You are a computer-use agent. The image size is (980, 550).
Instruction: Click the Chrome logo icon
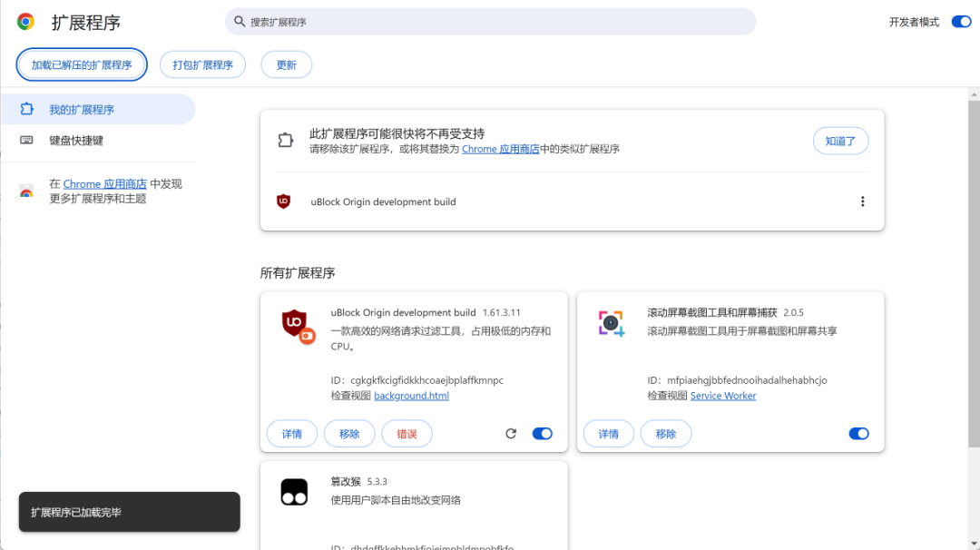[25, 22]
